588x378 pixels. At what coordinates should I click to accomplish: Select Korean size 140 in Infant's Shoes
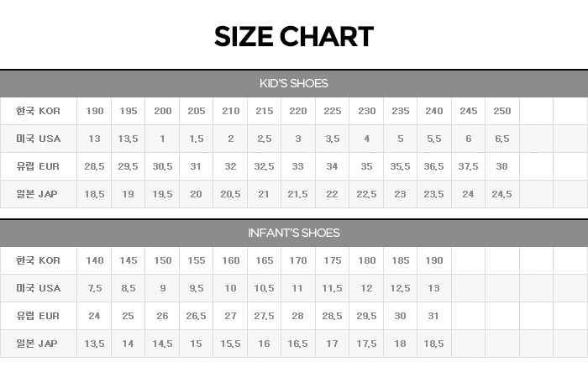pos(94,260)
